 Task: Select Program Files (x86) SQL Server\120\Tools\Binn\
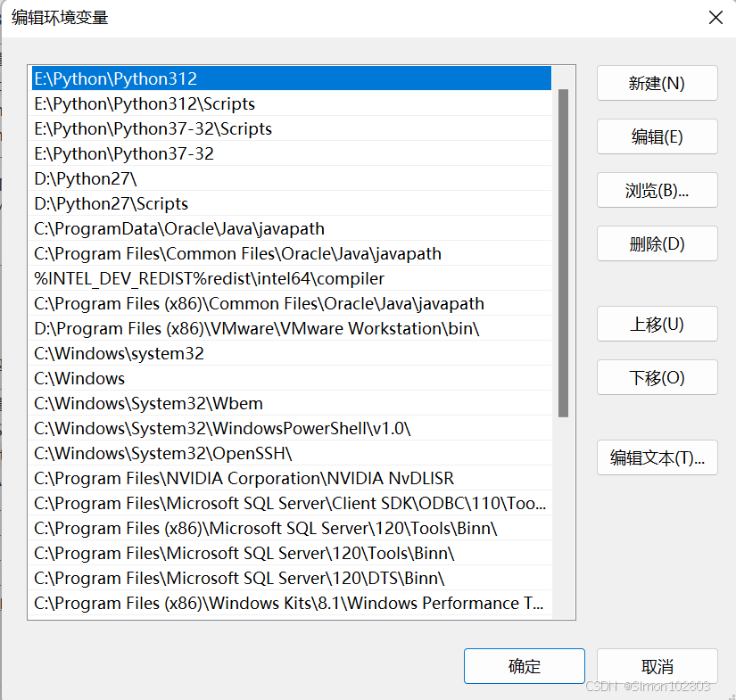pos(292,528)
